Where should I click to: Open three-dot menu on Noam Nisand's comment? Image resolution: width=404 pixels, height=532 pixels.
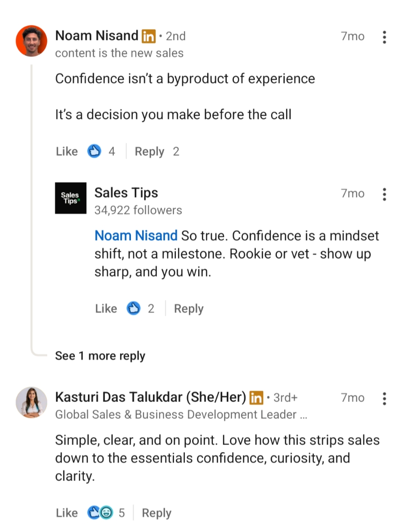(x=384, y=37)
